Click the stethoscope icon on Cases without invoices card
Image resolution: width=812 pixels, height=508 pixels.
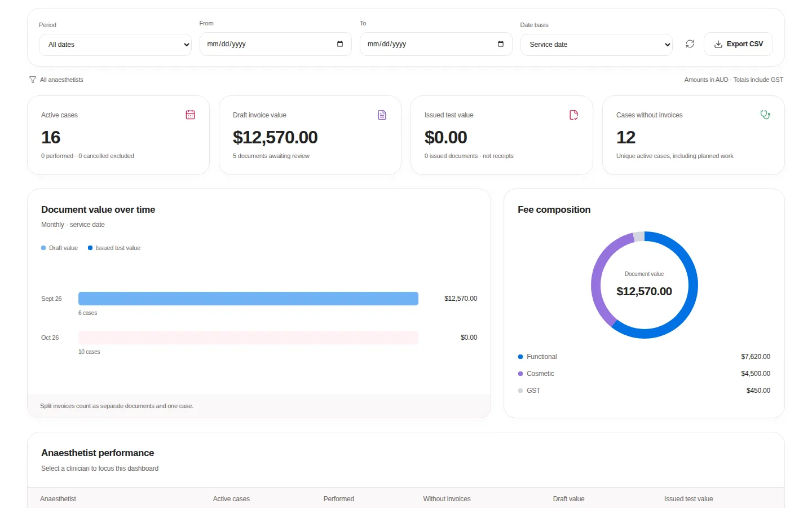tap(765, 115)
